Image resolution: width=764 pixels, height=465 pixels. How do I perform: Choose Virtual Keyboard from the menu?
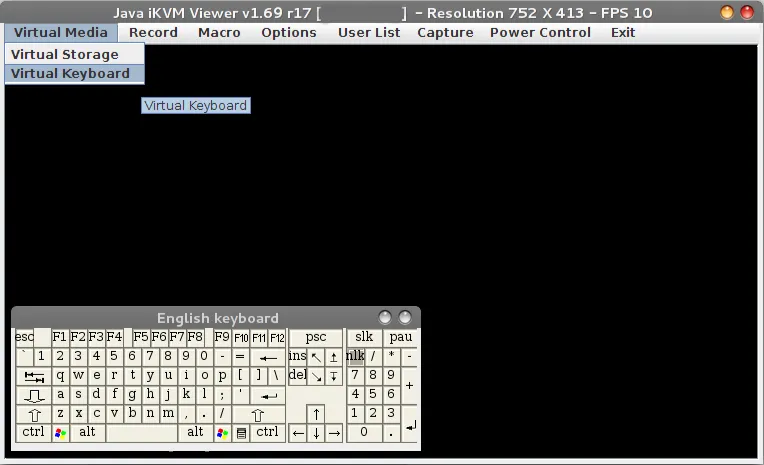coord(70,73)
